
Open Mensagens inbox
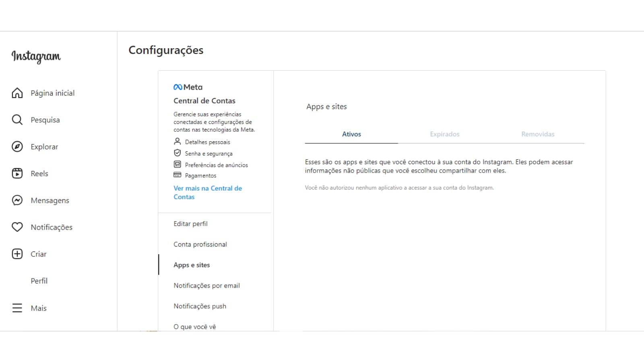click(x=50, y=200)
